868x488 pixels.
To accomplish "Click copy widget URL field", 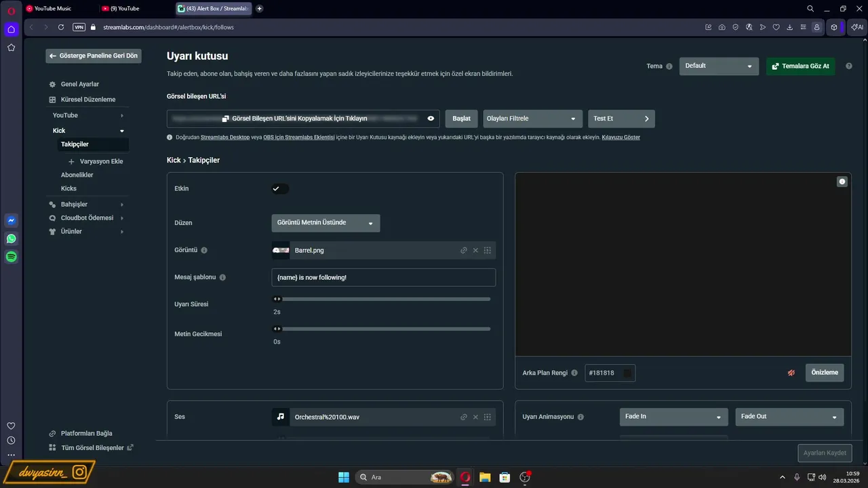I will [303, 119].
